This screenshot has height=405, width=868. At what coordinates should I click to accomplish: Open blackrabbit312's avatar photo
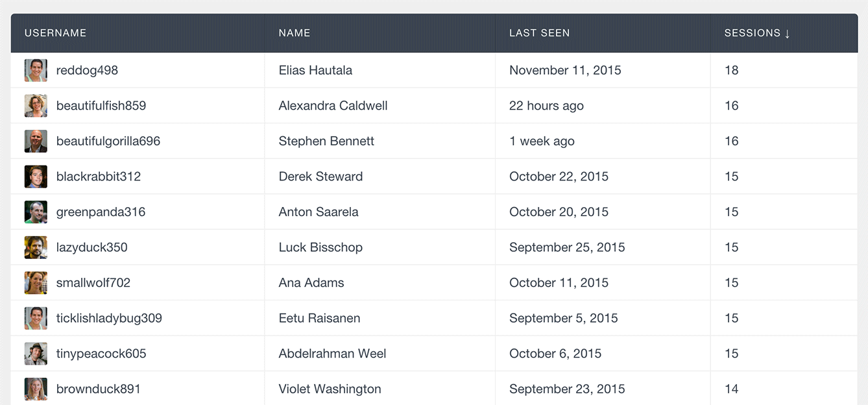point(36,177)
